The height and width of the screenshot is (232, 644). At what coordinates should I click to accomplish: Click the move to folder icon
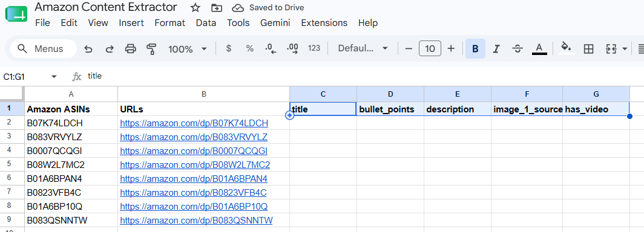[x=216, y=8]
